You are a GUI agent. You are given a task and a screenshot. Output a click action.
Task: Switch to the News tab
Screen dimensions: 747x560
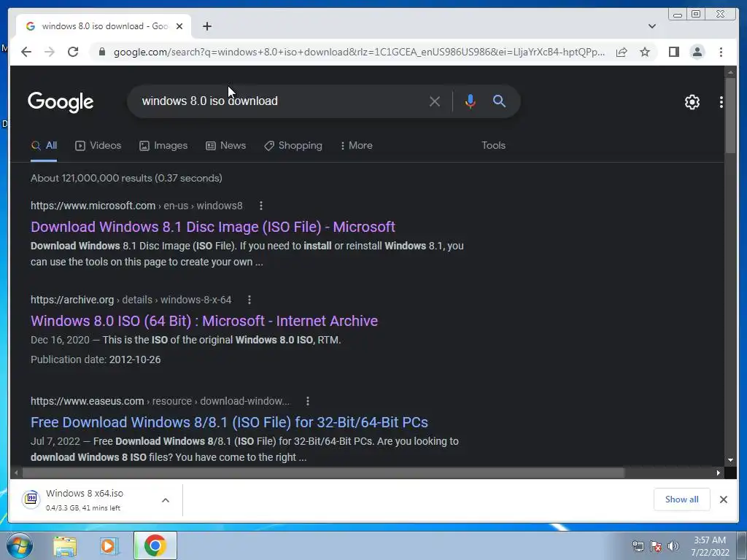coord(226,146)
